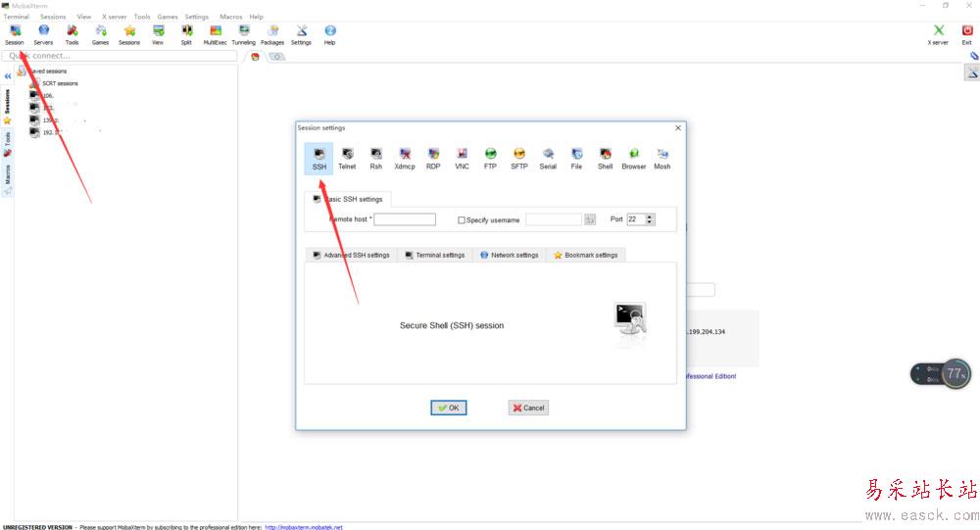The height and width of the screenshot is (530, 980).
Task: Click the Help toolbar icon
Action: click(x=330, y=35)
